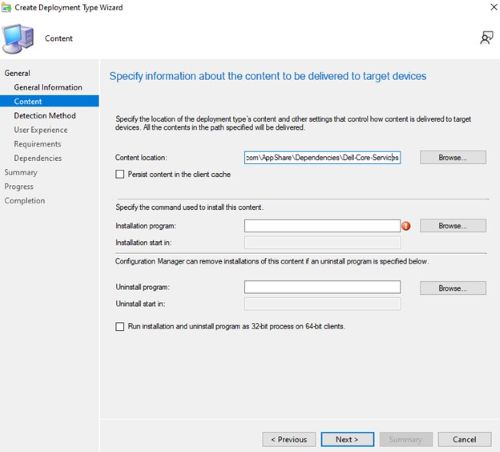Click into the Content location field
The image size is (500, 452).
(322, 157)
